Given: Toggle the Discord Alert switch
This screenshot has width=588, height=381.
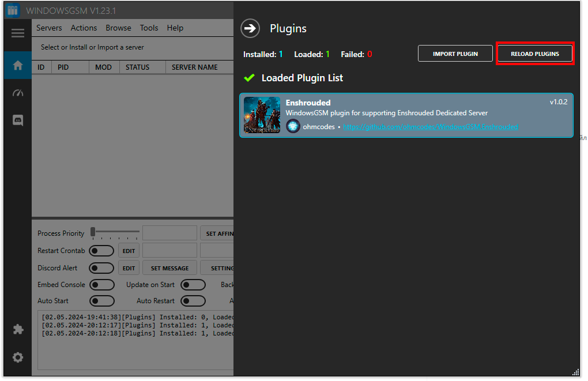Looking at the screenshot, I should point(101,268).
